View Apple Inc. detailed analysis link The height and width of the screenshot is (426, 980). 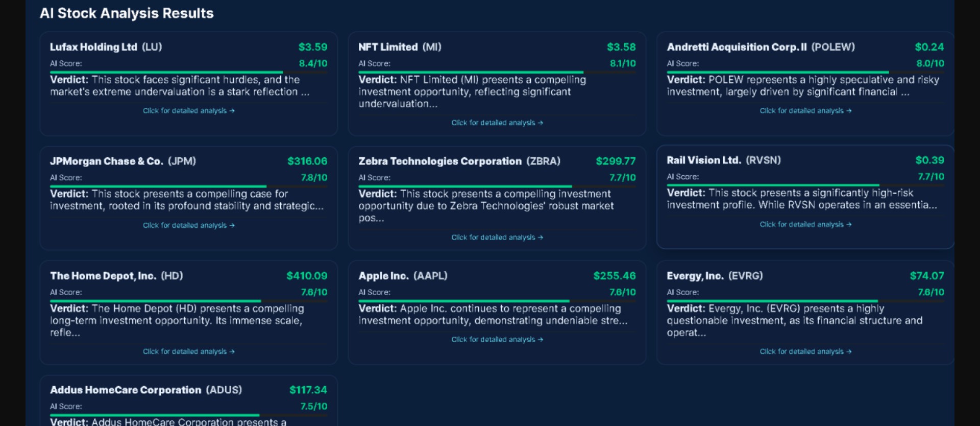[x=497, y=340]
